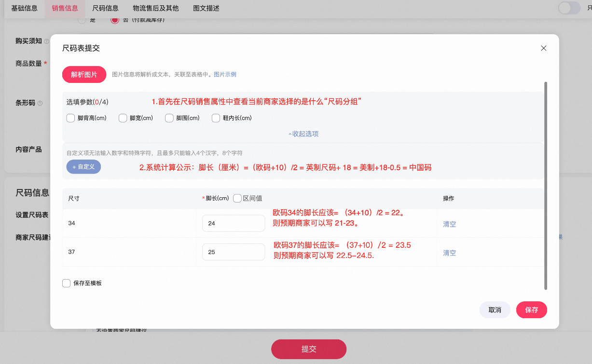Click the + 自定义 button

click(83, 166)
